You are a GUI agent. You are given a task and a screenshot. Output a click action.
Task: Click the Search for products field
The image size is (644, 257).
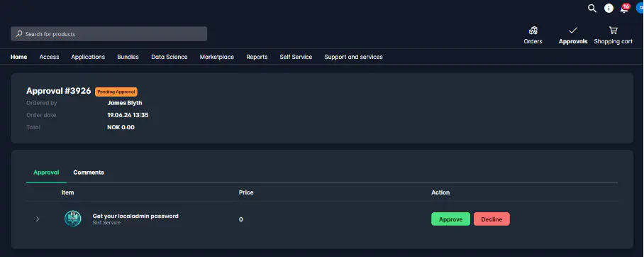[x=109, y=33]
